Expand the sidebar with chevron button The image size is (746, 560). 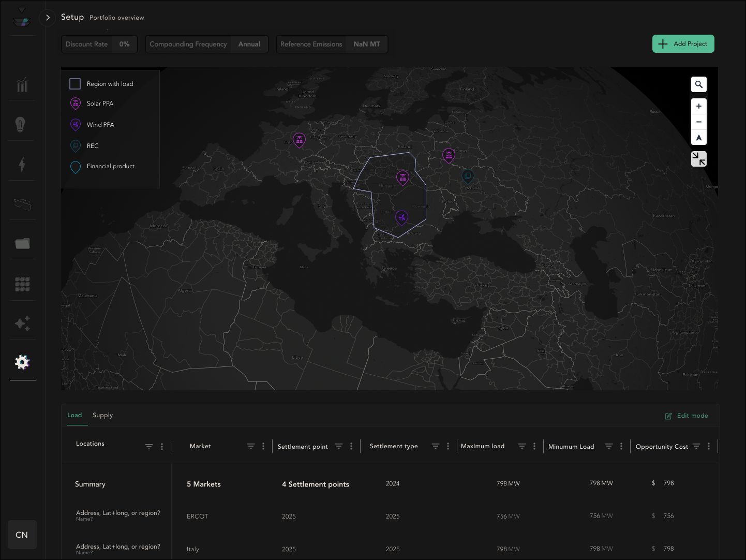48,18
